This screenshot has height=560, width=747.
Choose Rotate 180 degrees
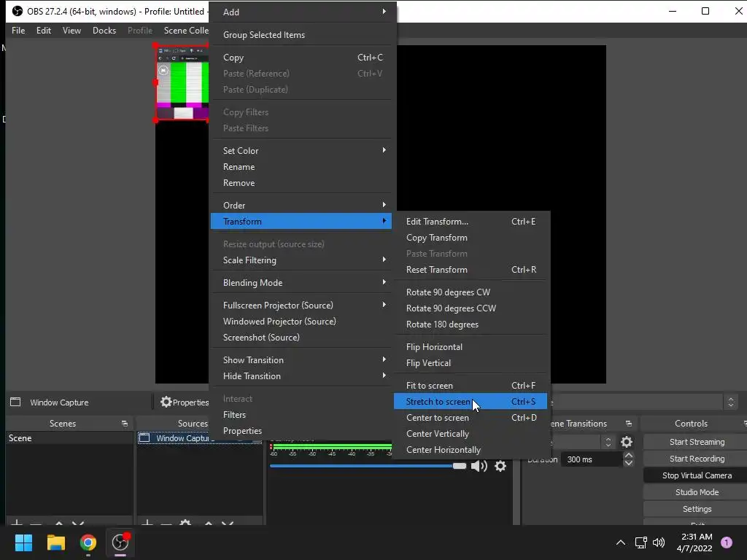click(471, 324)
